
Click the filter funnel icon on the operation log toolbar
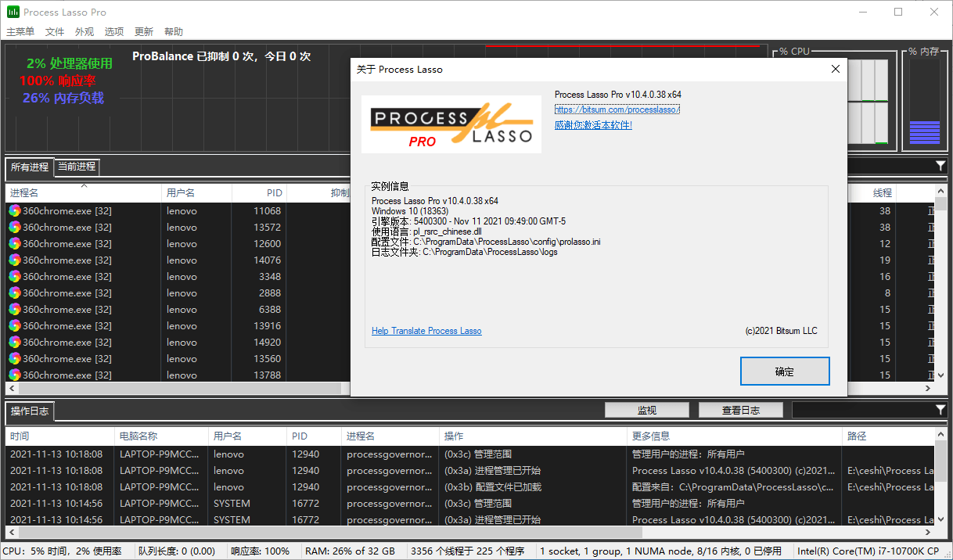pos(942,409)
